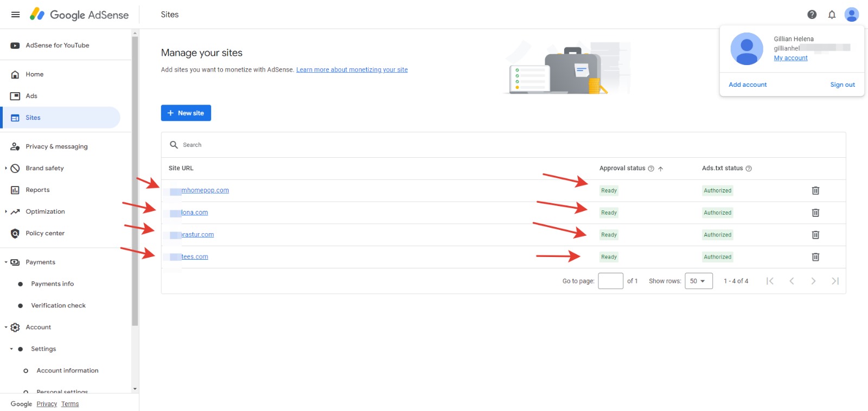Image resolution: width=868 pixels, height=411 pixels.
Task: Delete the mhomepop.com site row
Action: point(815,190)
